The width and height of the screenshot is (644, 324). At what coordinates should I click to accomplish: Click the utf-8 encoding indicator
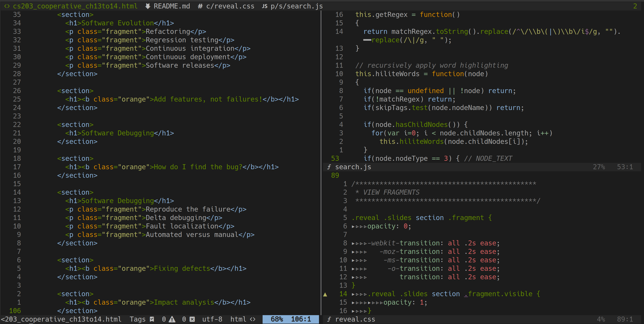coord(212,319)
